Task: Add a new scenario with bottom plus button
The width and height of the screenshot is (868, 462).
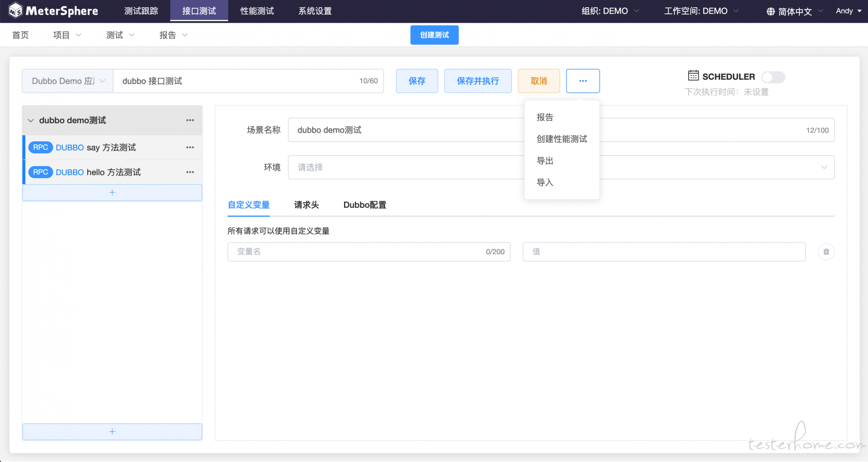Action: pyautogui.click(x=112, y=432)
